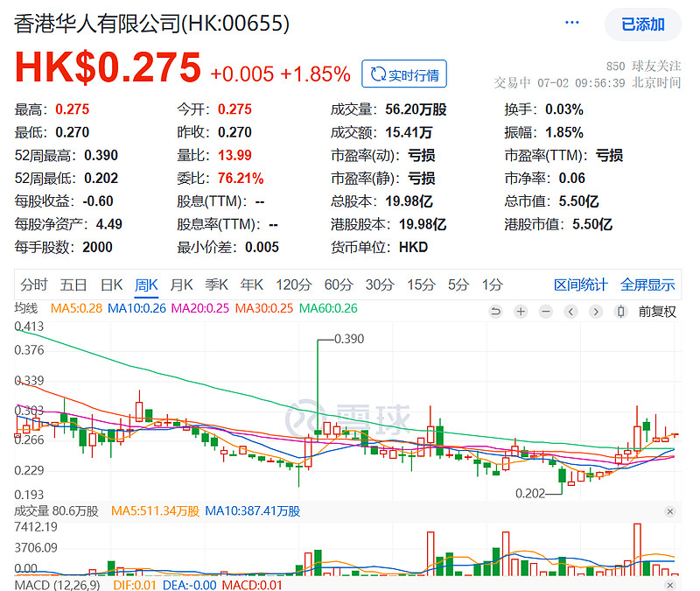The image size is (700, 591).
Task: Click the chart reset undo-arrow icon
Action: 495,311
